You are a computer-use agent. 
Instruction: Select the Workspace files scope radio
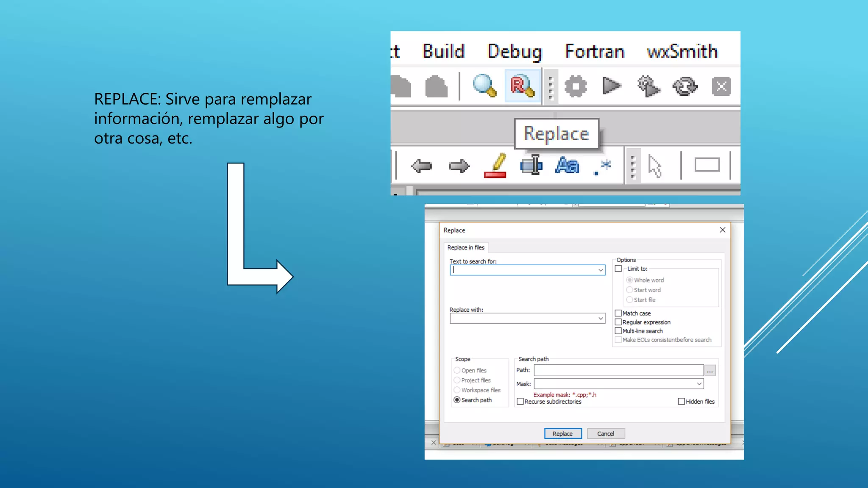[x=457, y=390]
